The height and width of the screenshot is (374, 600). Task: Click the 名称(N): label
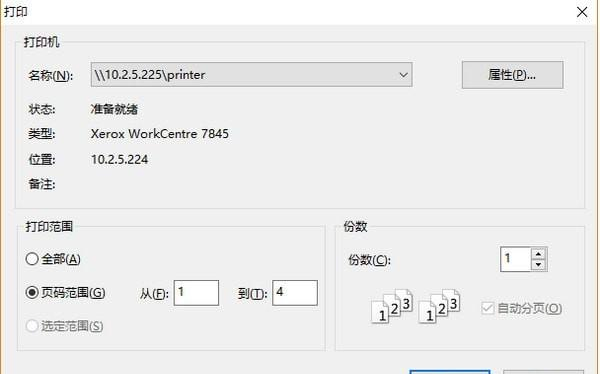[51, 75]
